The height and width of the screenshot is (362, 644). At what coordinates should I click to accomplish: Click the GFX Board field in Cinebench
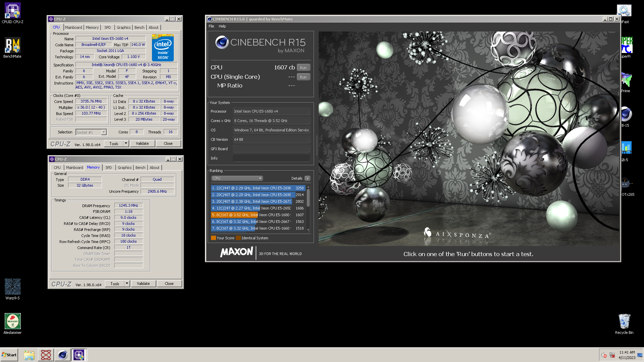pos(271,149)
